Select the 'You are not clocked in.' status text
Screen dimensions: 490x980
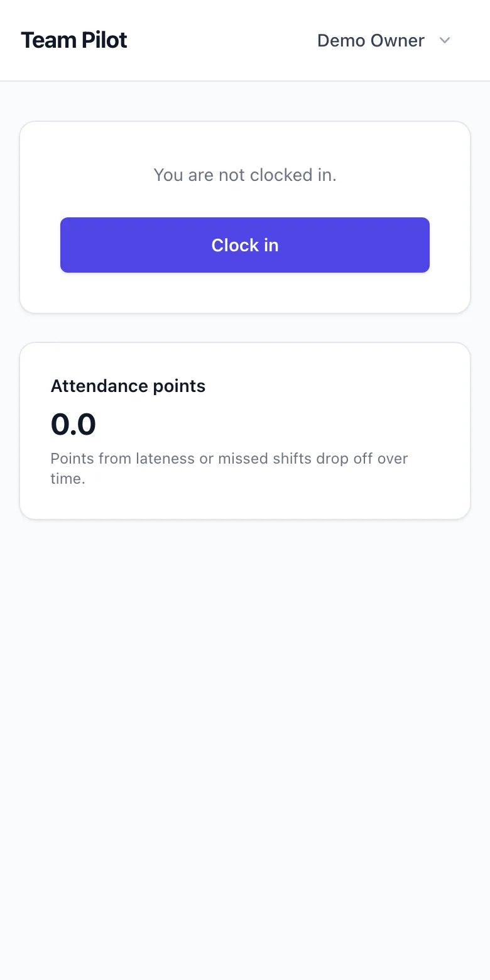(x=245, y=175)
